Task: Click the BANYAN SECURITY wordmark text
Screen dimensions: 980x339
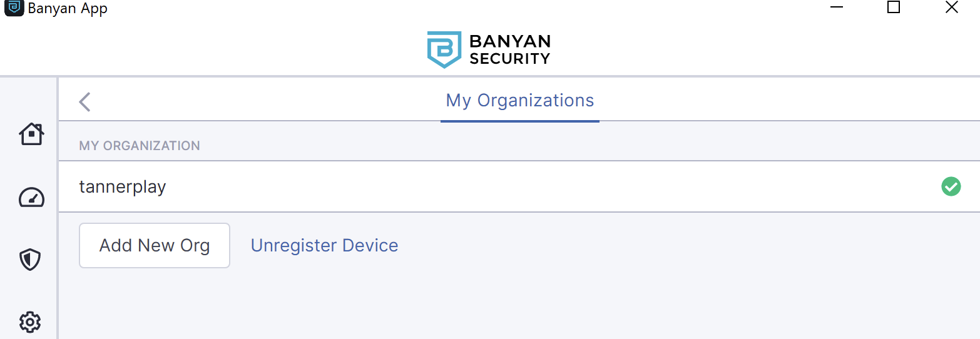Action: click(510, 50)
